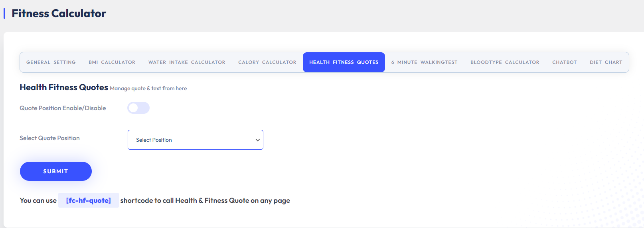Select the Calory Calculator tab
Image resolution: width=644 pixels, height=228 pixels.
(267, 62)
